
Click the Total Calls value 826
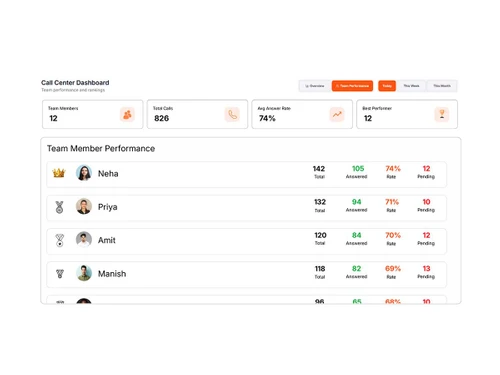(x=161, y=118)
